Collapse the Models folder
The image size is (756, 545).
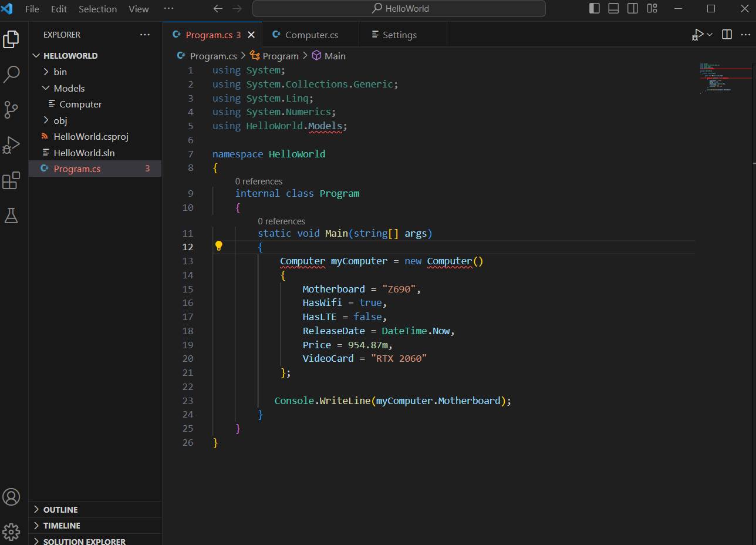click(95, 88)
